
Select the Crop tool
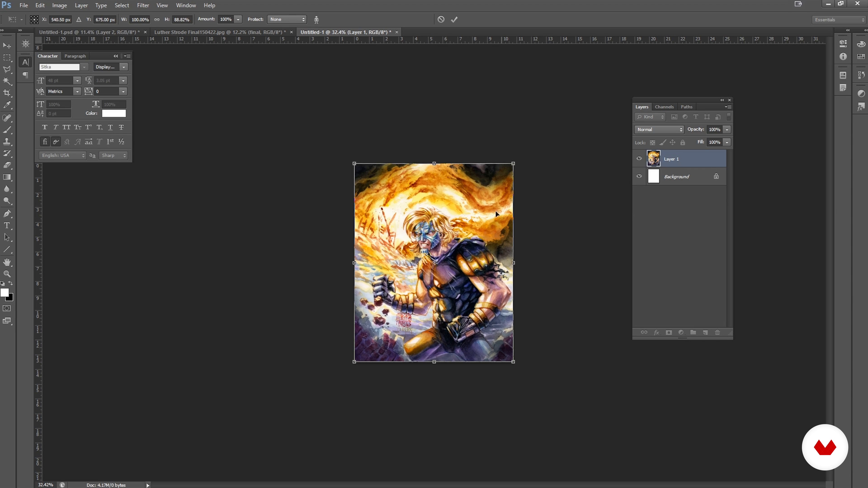[x=7, y=93]
